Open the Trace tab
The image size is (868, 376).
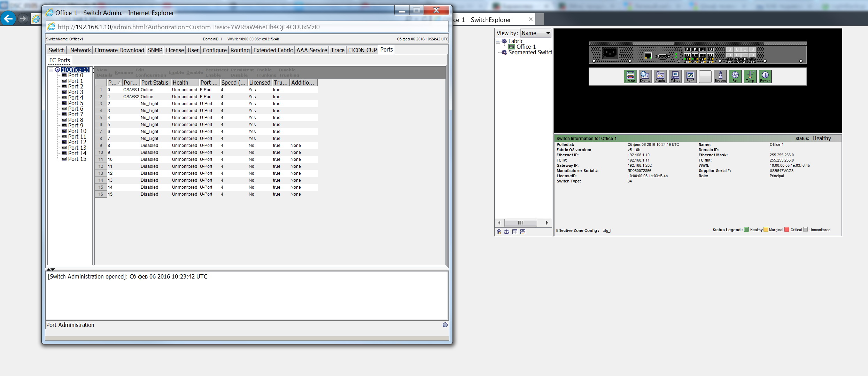click(338, 50)
